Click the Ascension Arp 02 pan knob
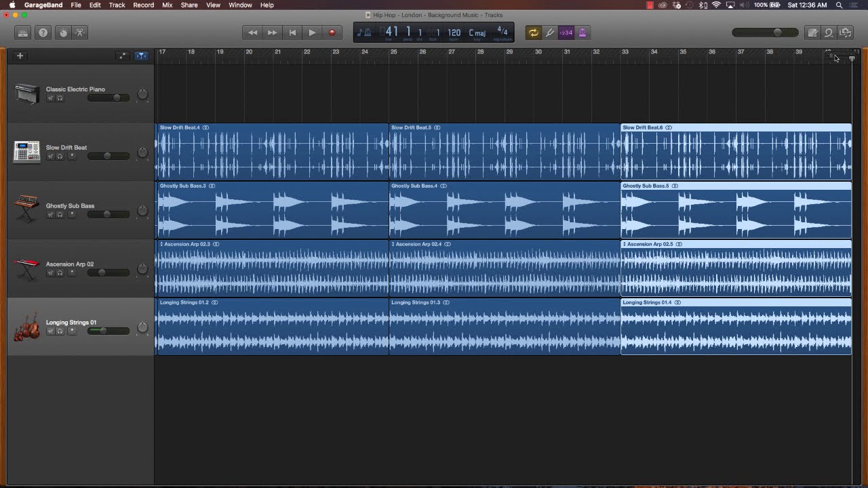868x488 pixels. coord(142,270)
